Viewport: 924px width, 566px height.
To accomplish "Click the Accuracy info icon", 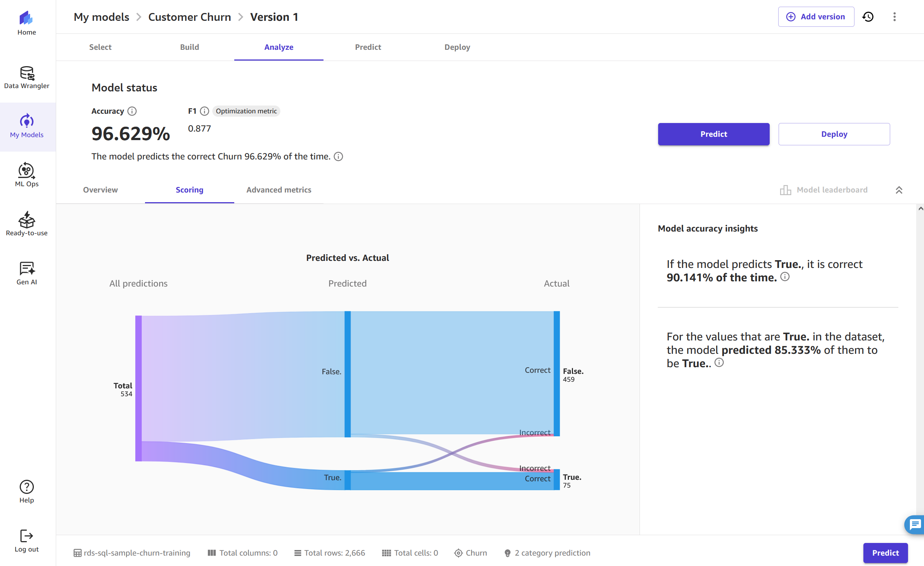I will pos(132,111).
